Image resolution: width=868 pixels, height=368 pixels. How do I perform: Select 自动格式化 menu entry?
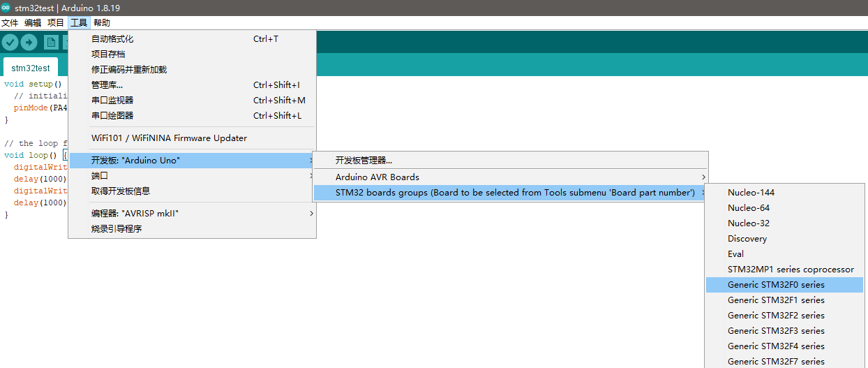(192, 39)
